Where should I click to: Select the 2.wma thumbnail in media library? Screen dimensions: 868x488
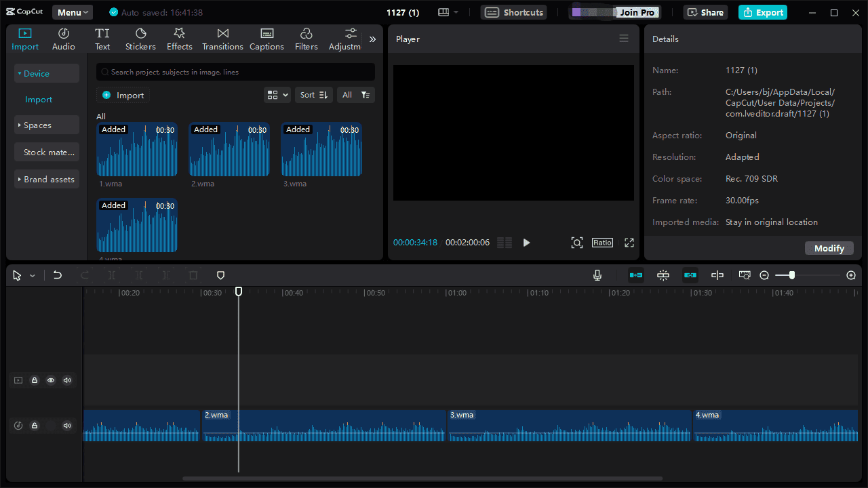pyautogui.click(x=229, y=149)
